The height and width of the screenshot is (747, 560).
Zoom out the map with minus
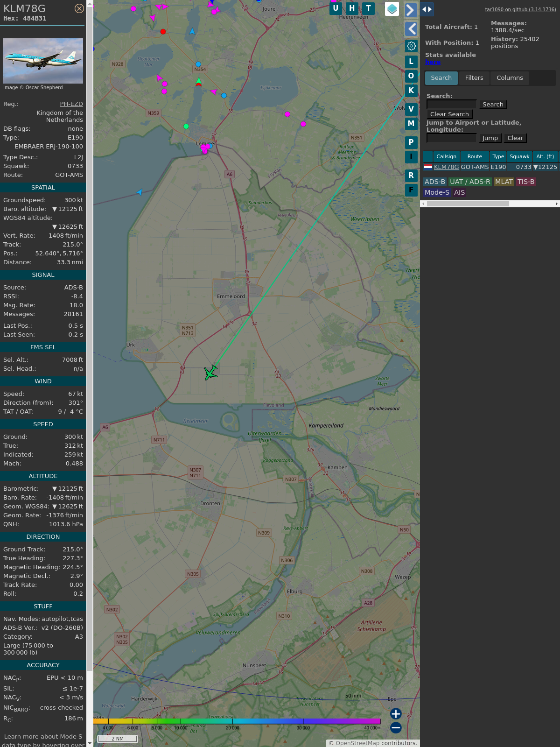click(396, 728)
